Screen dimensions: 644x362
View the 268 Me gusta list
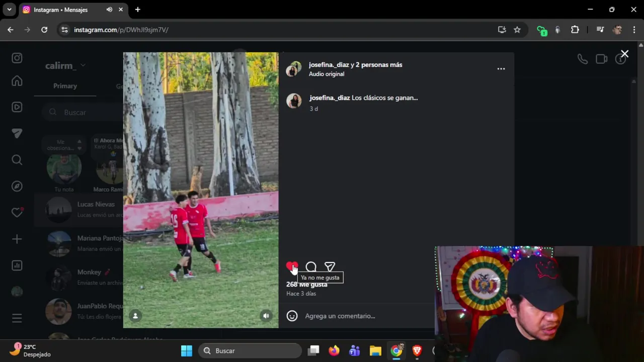[307, 285]
